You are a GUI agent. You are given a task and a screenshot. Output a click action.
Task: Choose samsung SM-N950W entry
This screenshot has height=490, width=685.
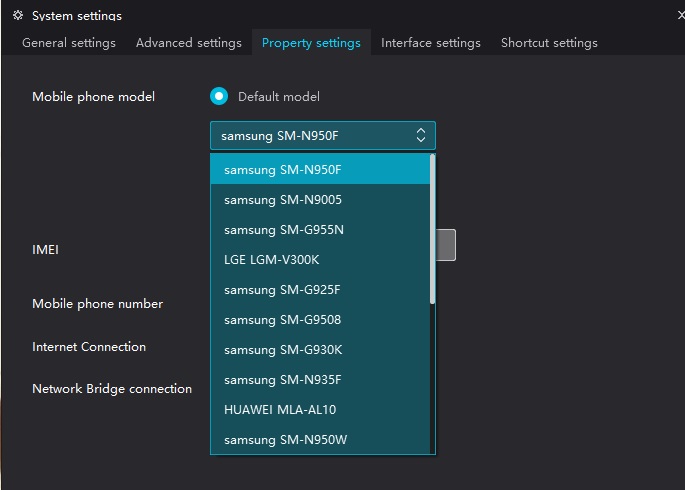[320, 440]
